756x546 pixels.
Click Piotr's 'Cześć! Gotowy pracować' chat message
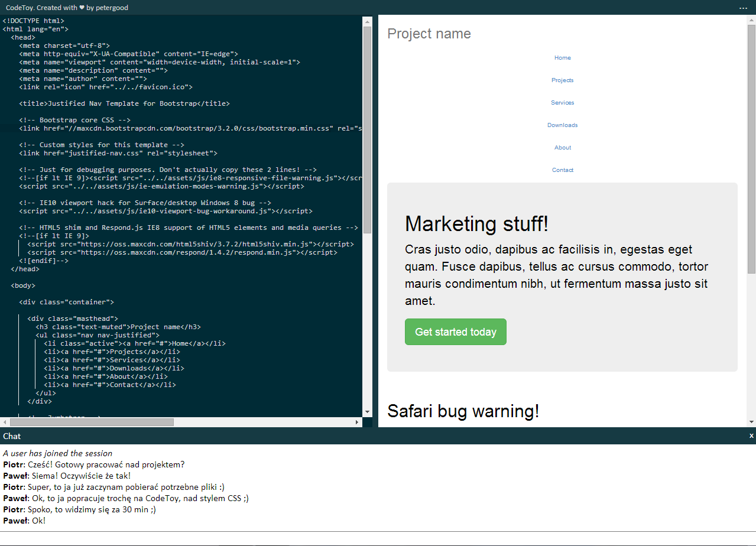(94, 464)
